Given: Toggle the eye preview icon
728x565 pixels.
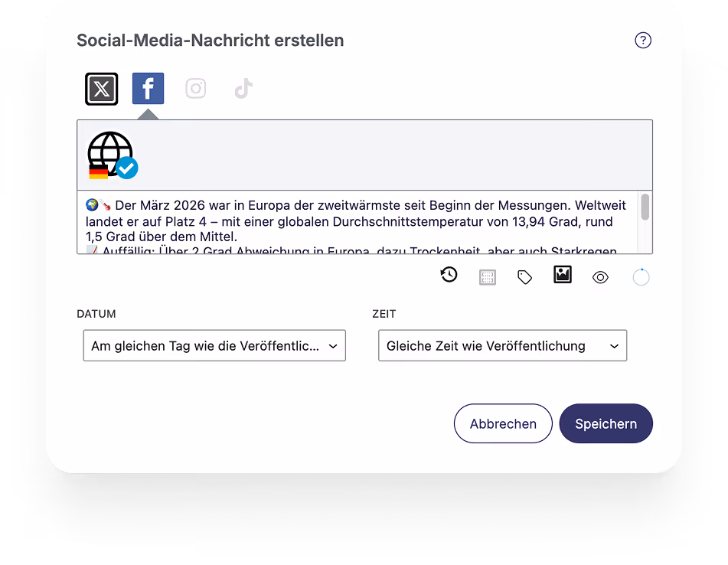Looking at the screenshot, I should (x=600, y=278).
